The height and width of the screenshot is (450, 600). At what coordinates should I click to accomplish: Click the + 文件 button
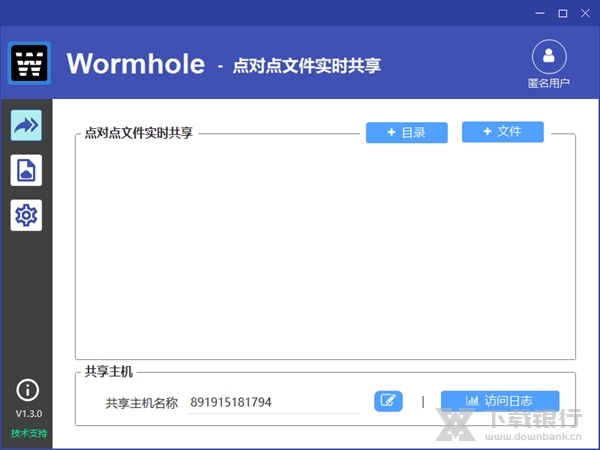pos(503,132)
